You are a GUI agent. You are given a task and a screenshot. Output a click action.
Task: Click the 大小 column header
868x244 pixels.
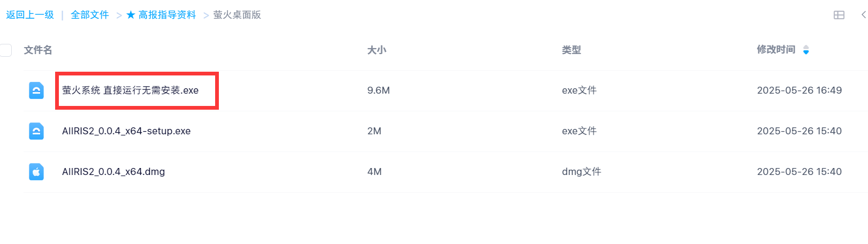tap(377, 50)
